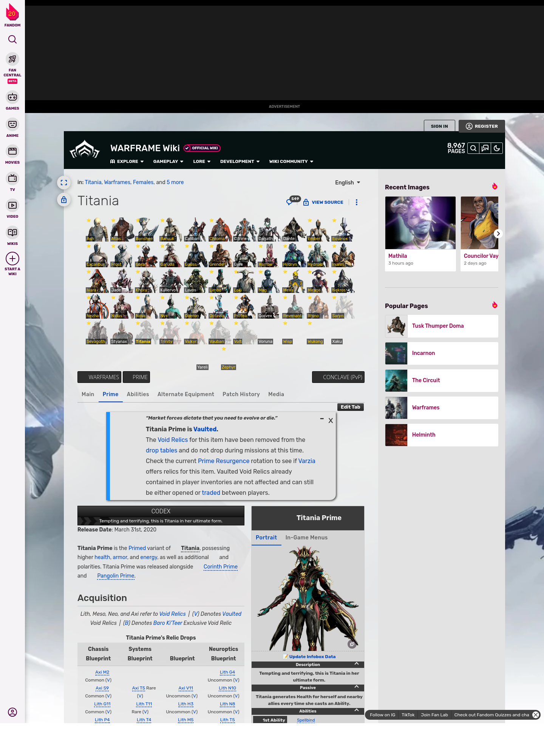
Task: Open the 5 more categories link
Action: (x=175, y=182)
